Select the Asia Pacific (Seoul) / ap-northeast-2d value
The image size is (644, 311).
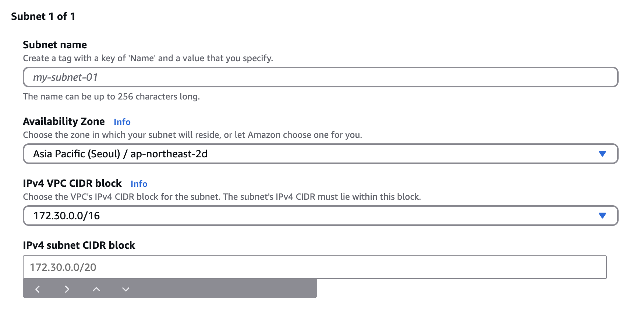120,154
